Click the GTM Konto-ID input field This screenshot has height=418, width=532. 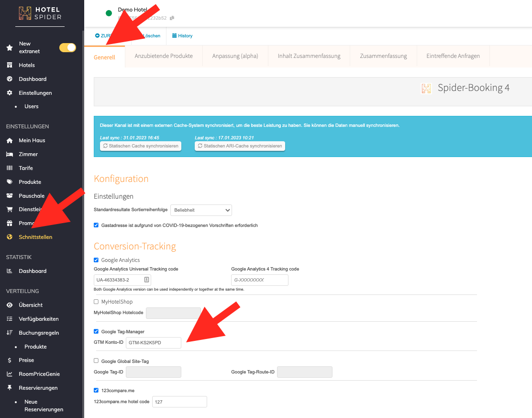[154, 343]
